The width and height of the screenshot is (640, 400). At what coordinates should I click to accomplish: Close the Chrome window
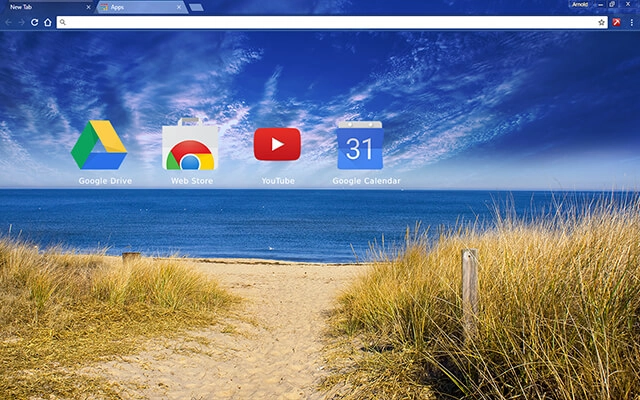(628, 4)
